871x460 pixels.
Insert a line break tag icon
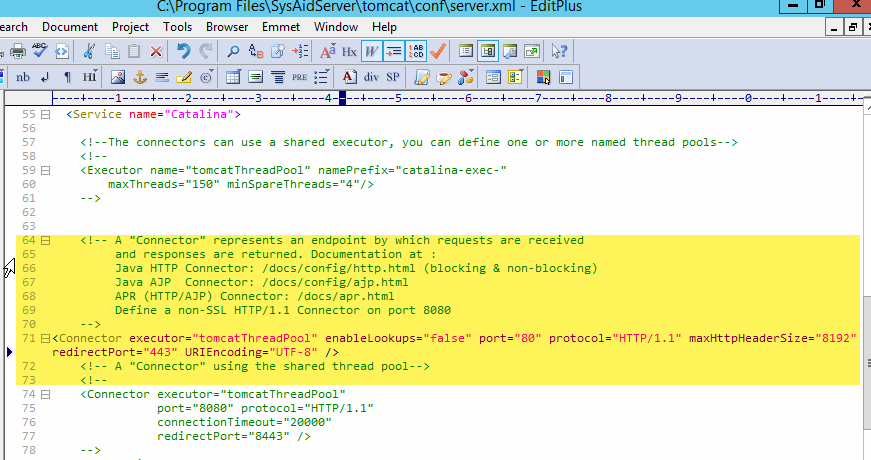pyautogui.click(x=45, y=77)
